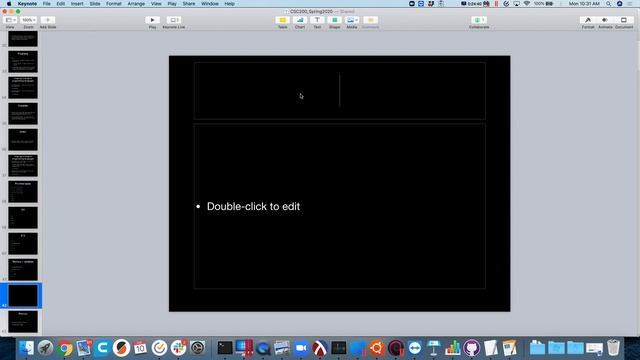640x360 pixels.
Task: Select the highlighted blank slide thumbnail
Action: [x=23, y=296]
